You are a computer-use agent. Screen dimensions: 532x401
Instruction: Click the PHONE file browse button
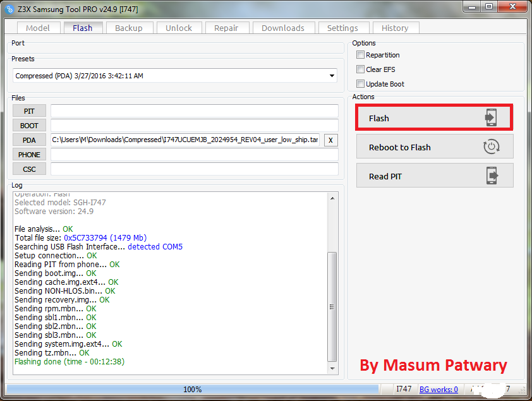(29, 155)
